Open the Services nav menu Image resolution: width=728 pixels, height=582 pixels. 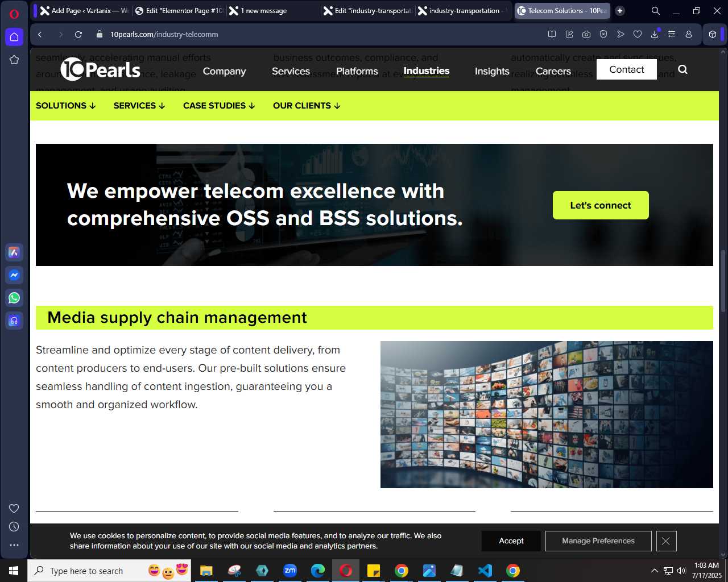(291, 71)
